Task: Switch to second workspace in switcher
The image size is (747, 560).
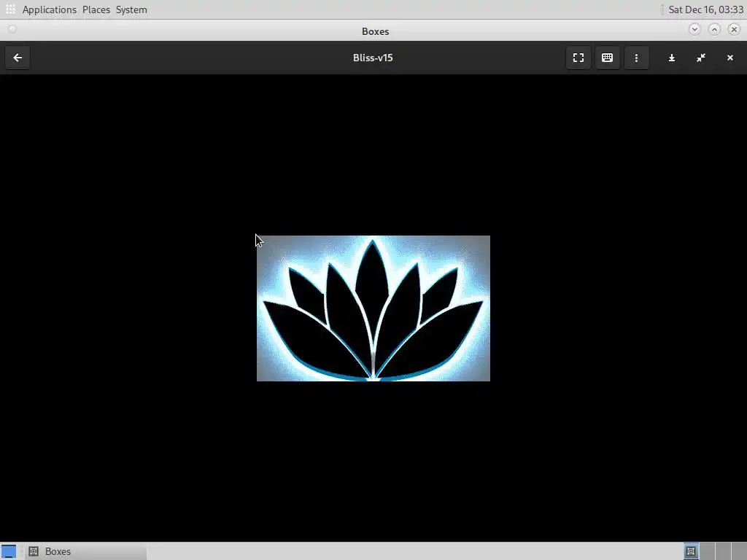Action: tap(707, 551)
